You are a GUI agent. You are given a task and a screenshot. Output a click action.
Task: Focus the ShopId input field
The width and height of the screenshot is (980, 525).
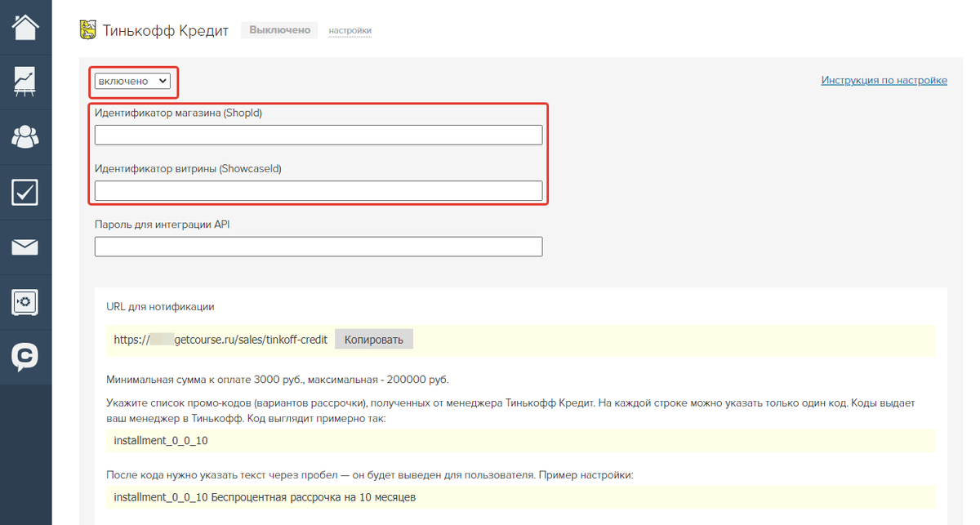(318, 135)
